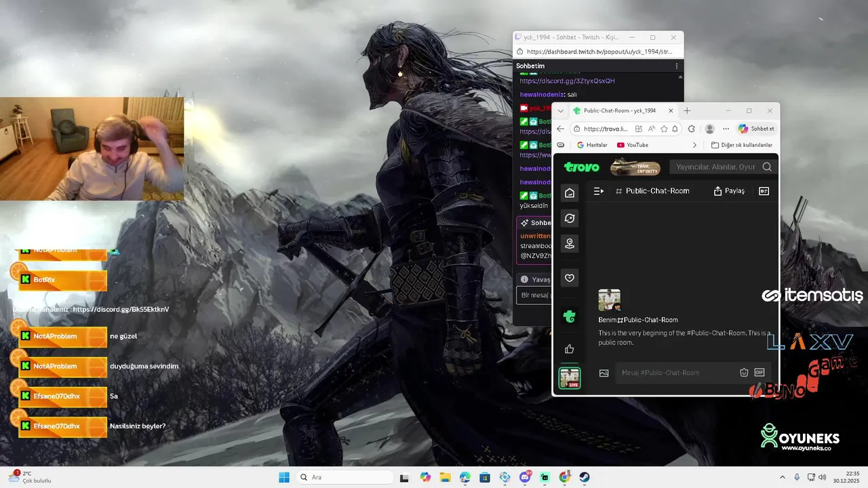868x488 pixels.
Task: Collapse the channel list panel in Trovo
Action: pyautogui.click(x=598, y=191)
